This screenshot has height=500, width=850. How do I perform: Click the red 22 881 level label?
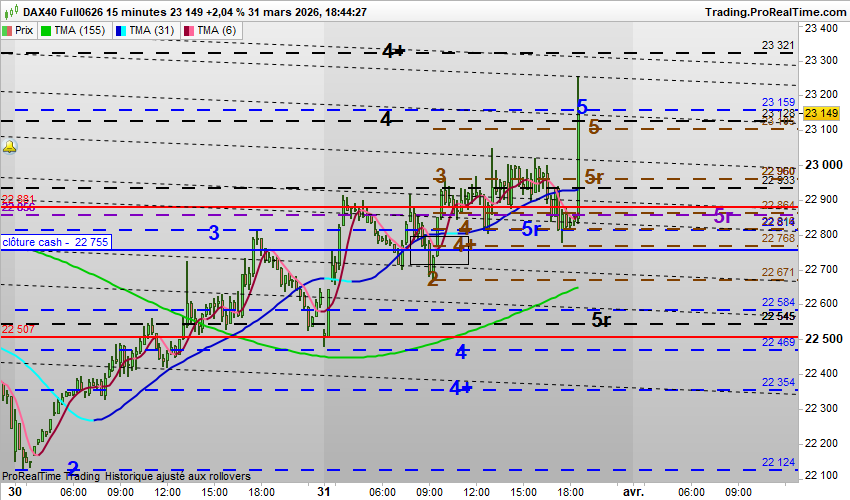coord(18,199)
